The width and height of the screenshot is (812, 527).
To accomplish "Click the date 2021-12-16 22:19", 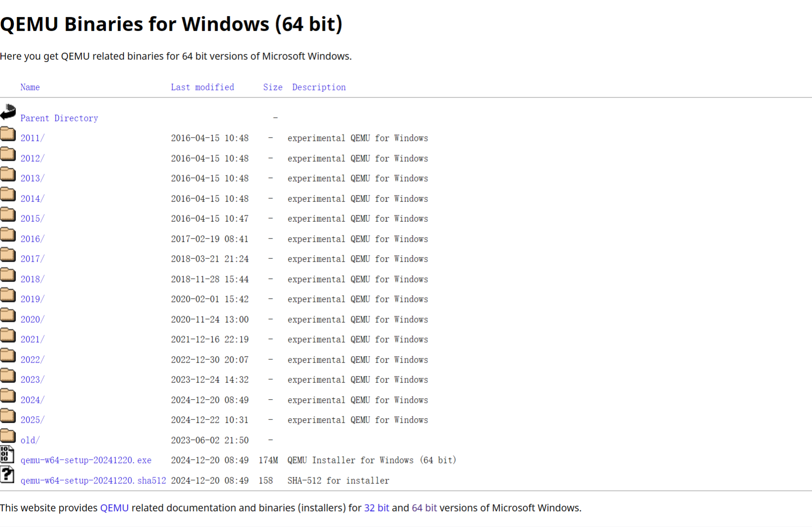I will (210, 339).
